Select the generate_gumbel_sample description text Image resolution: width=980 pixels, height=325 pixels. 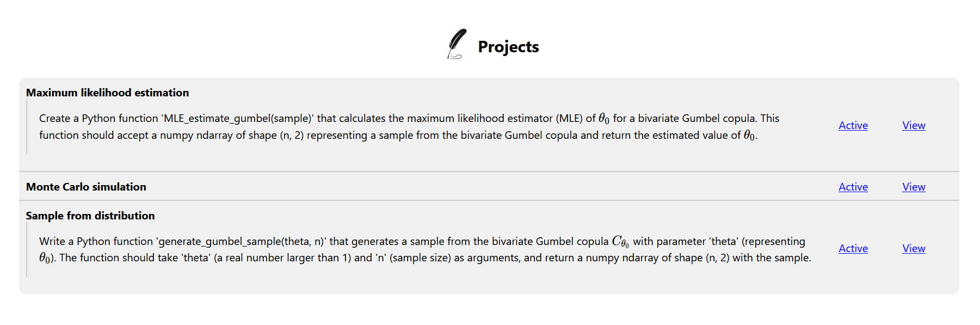[425, 249]
